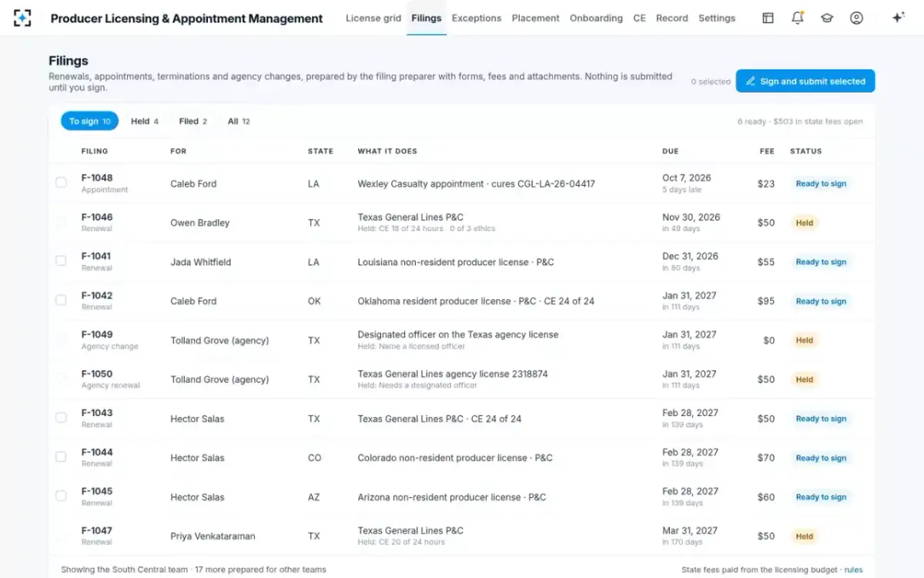This screenshot has width=924, height=578.
Task: Click Held status badge for F-1047
Action: click(805, 536)
